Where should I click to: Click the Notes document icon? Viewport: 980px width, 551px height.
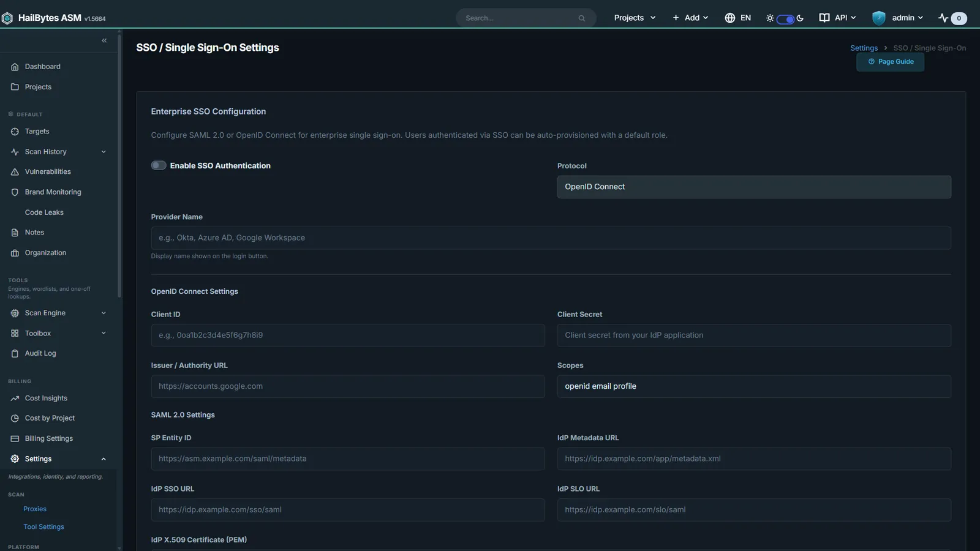pos(15,233)
